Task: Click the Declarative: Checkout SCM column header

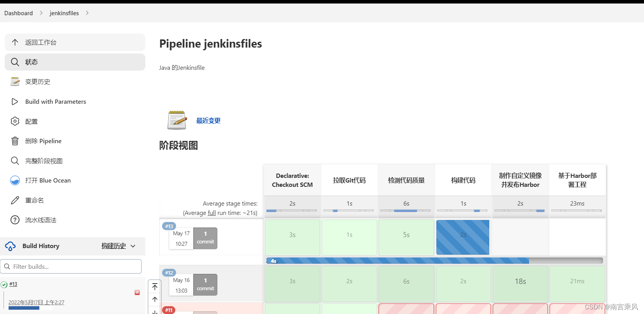Action: click(x=292, y=180)
